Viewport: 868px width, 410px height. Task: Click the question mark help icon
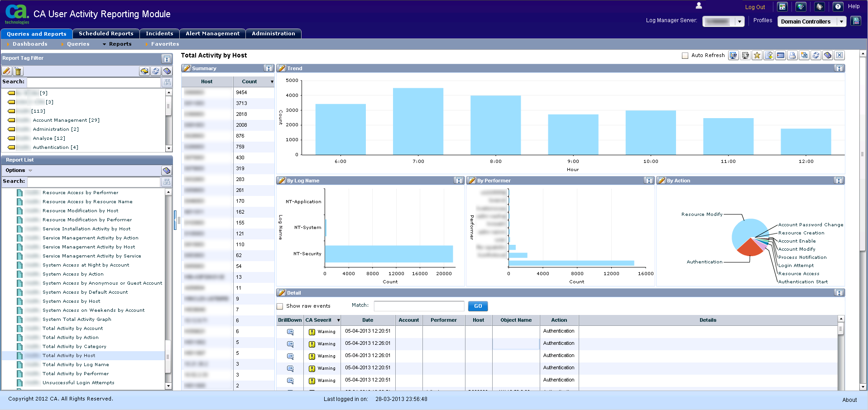click(x=838, y=7)
